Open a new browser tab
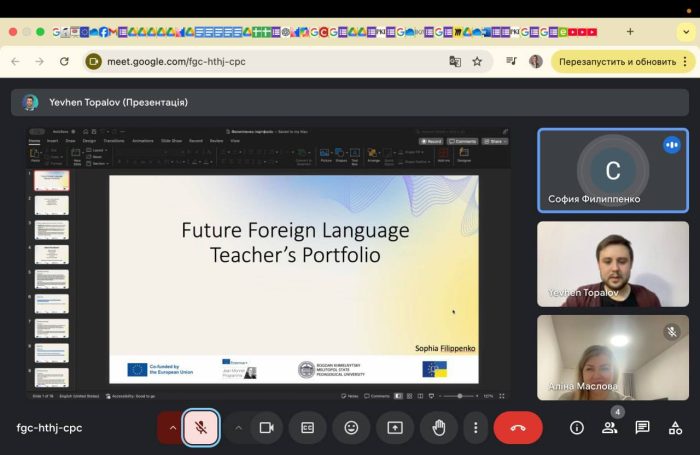700x455 pixels. click(x=630, y=31)
